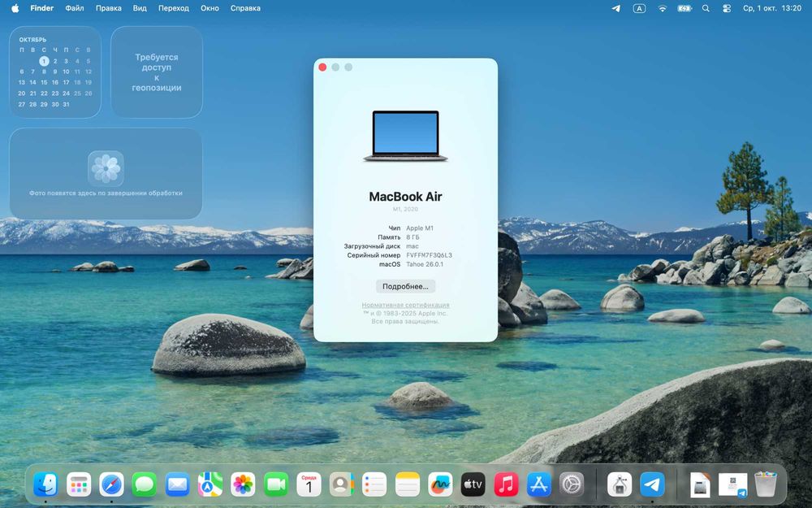Click the Photos widget flower icon

click(106, 168)
